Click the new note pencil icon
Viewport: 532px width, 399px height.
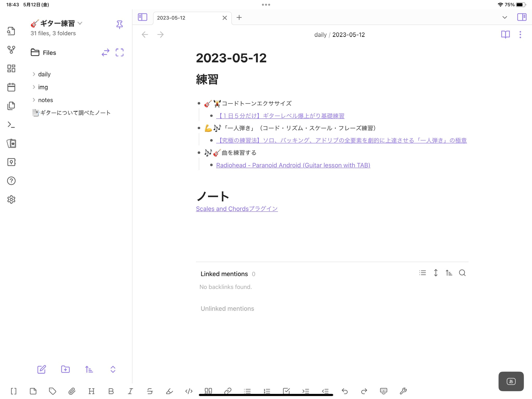coord(42,369)
